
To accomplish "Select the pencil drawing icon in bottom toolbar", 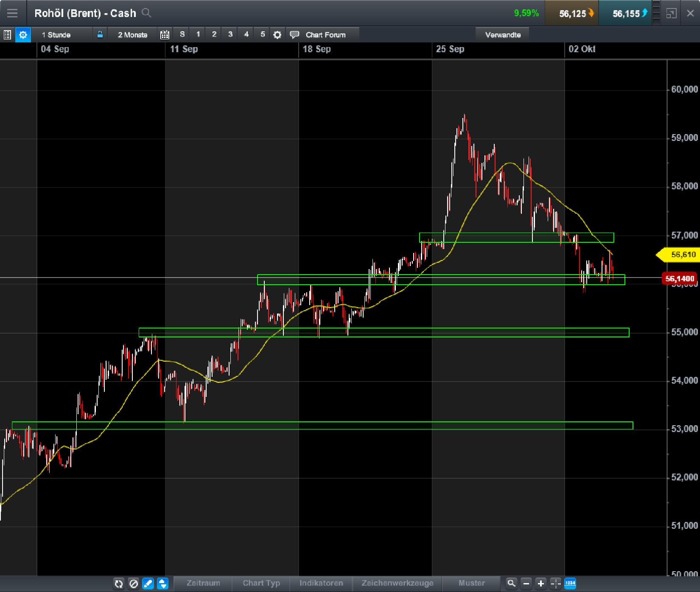I will pyautogui.click(x=148, y=584).
